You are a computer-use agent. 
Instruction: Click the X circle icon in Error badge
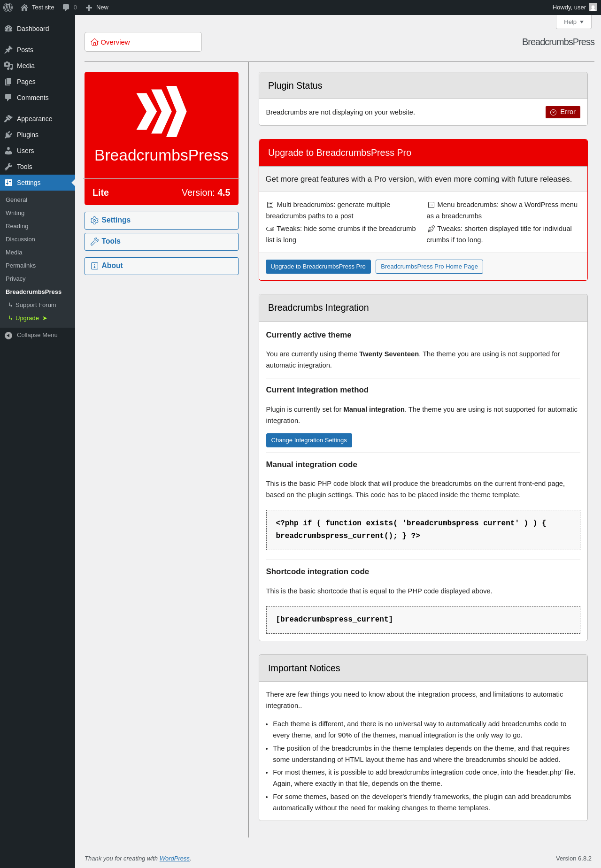pyautogui.click(x=554, y=112)
